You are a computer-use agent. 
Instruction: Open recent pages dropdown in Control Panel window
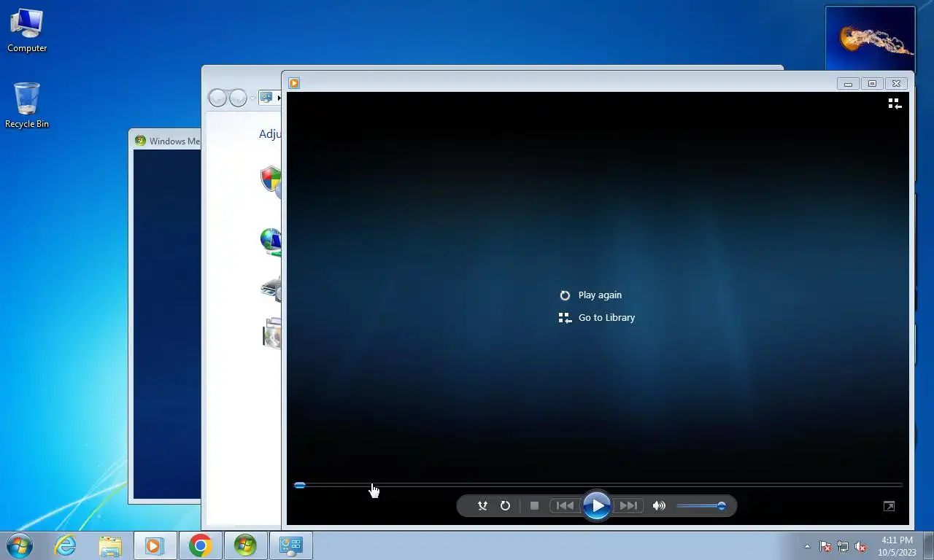pyautogui.click(x=252, y=98)
